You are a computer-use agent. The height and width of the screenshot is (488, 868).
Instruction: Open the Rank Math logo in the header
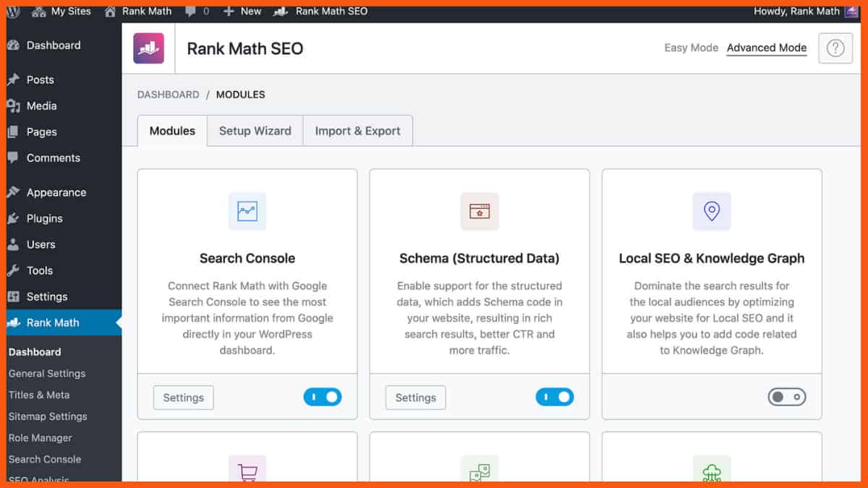(x=148, y=48)
